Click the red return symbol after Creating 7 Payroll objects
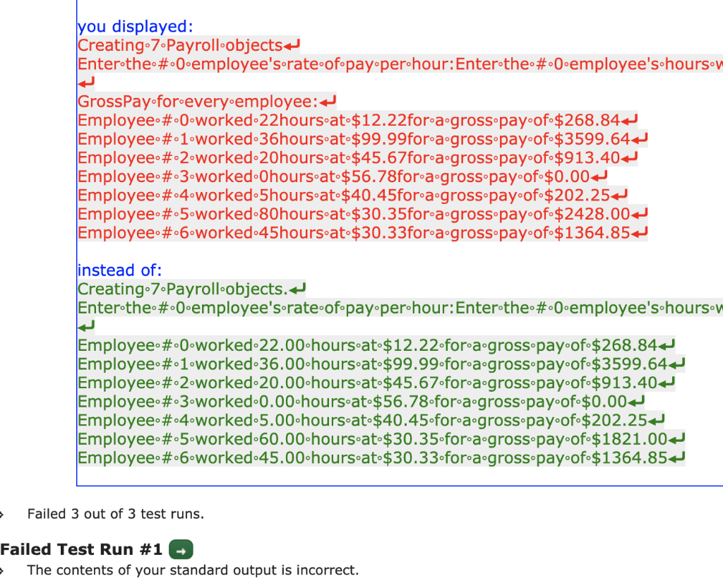This screenshot has width=723, height=588. pyautogui.click(x=292, y=44)
